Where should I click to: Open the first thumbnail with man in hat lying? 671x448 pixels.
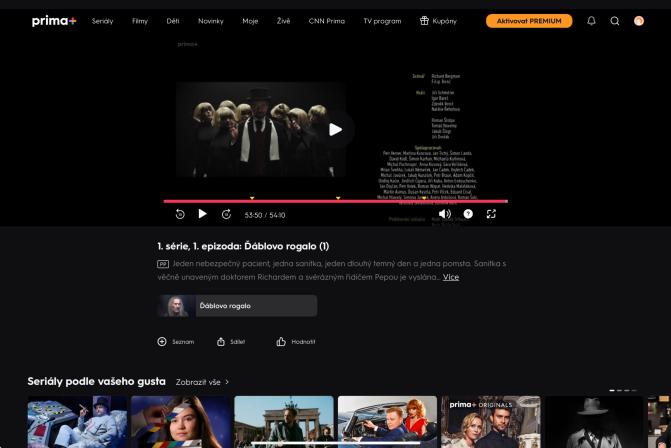point(77,421)
